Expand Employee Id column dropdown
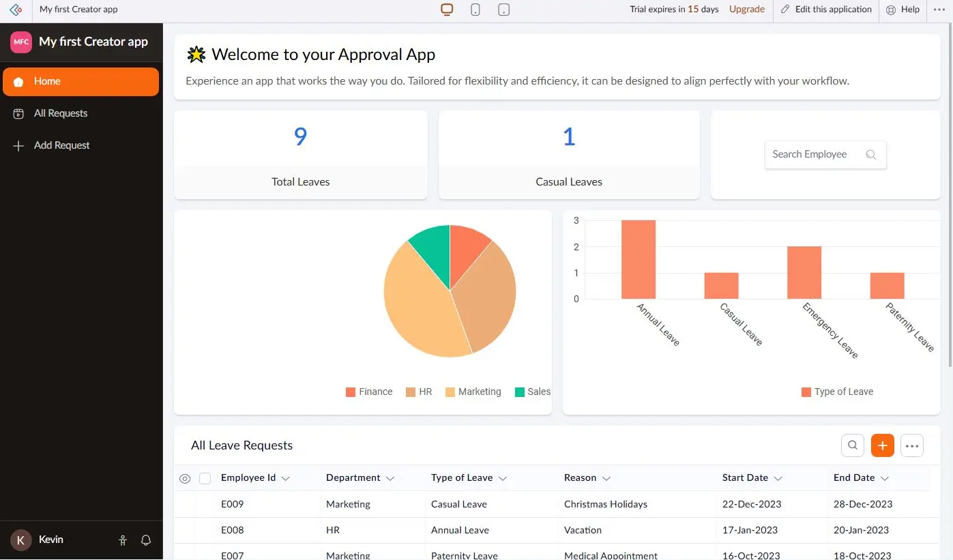Screen dimensions: 953x560 (286, 479)
